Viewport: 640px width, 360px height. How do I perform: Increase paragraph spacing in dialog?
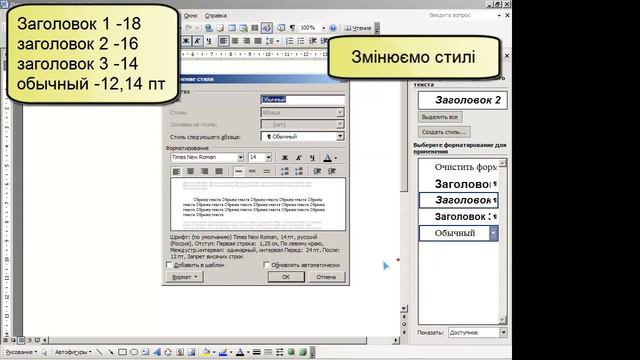(x=284, y=171)
